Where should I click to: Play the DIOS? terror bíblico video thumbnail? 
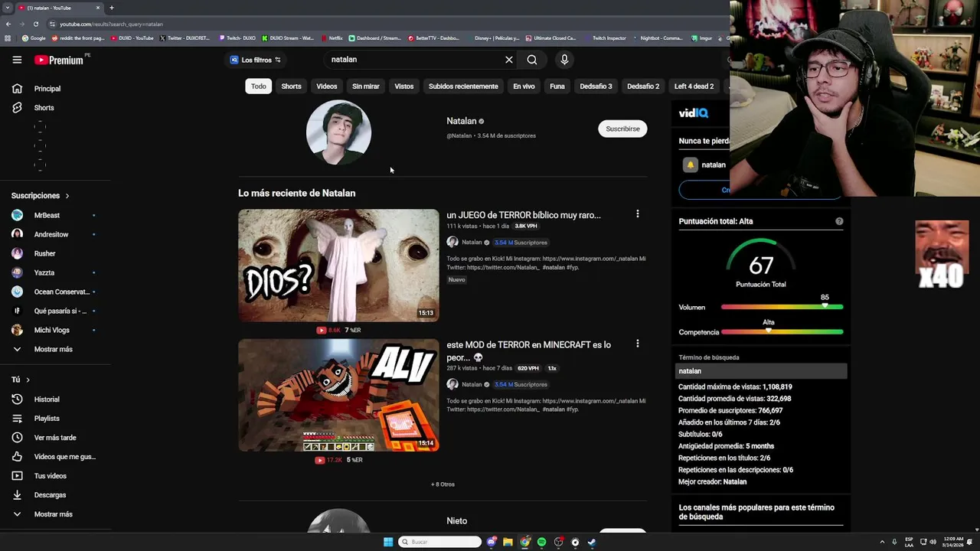tap(338, 266)
